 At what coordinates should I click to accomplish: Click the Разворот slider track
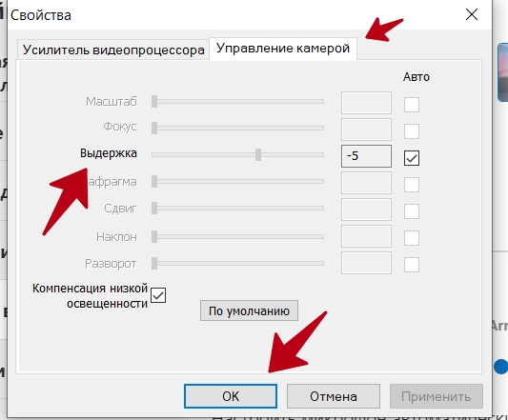point(238,263)
